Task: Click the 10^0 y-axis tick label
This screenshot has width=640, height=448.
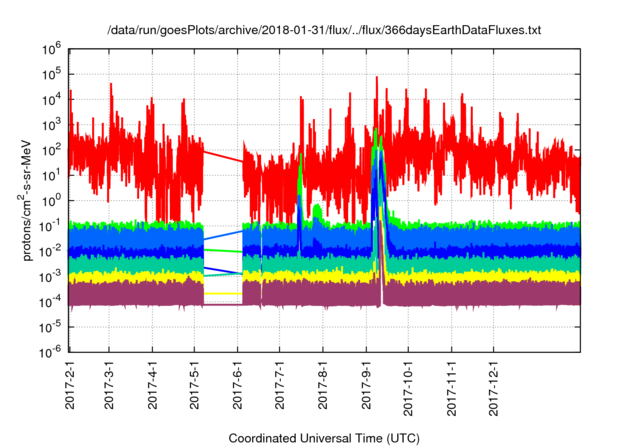Action: click(x=51, y=201)
